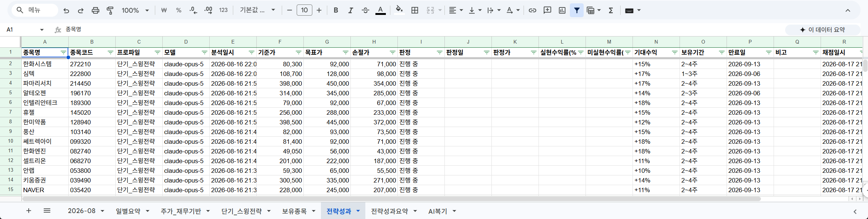Viewport: 868px width, 219px height.
Task: Open the font family dropdown
Action: pos(257,10)
